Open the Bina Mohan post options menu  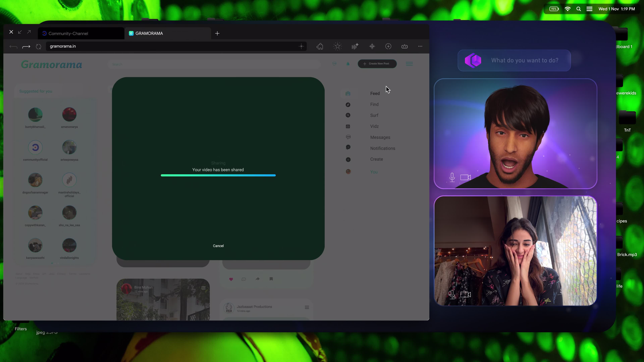click(203, 288)
